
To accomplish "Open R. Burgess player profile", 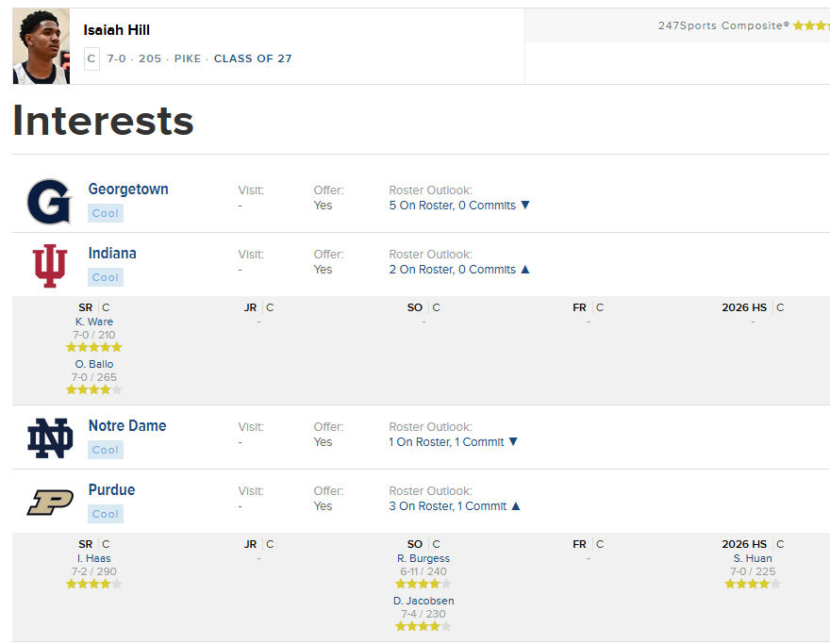I will point(423,558).
